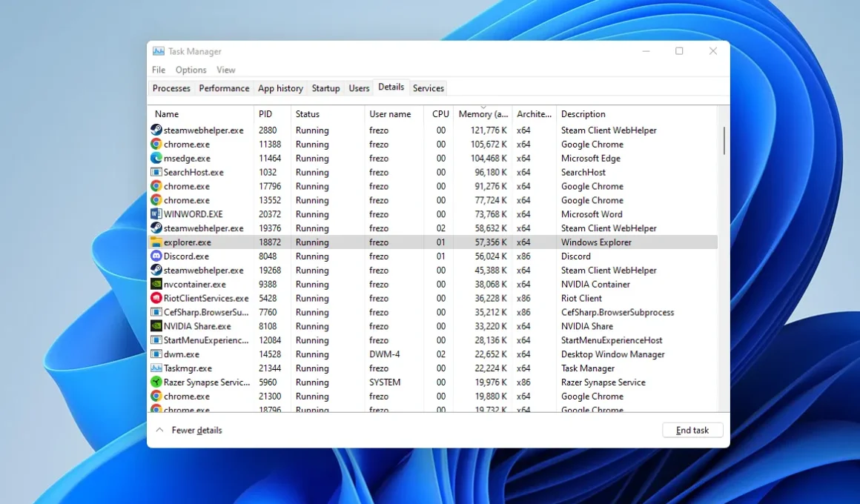This screenshot has width=860, height=504.
Task: Open the View menu
Action: click(225, 70)
